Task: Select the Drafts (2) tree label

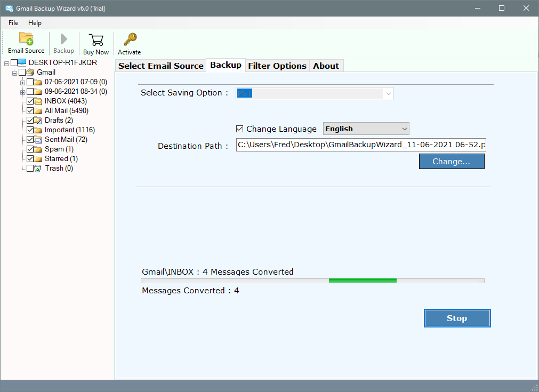Action: coord(59,121)
